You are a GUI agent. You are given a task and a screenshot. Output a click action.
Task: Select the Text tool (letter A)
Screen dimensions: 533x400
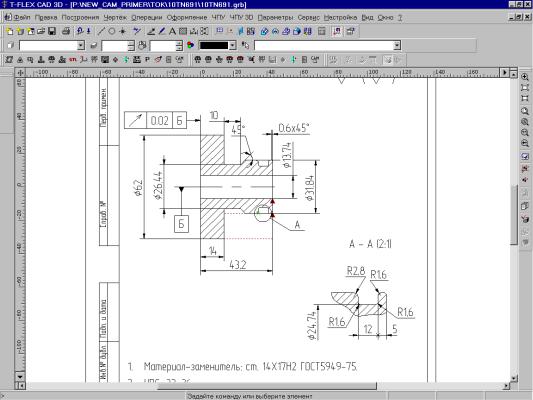(x=172, y=32)
